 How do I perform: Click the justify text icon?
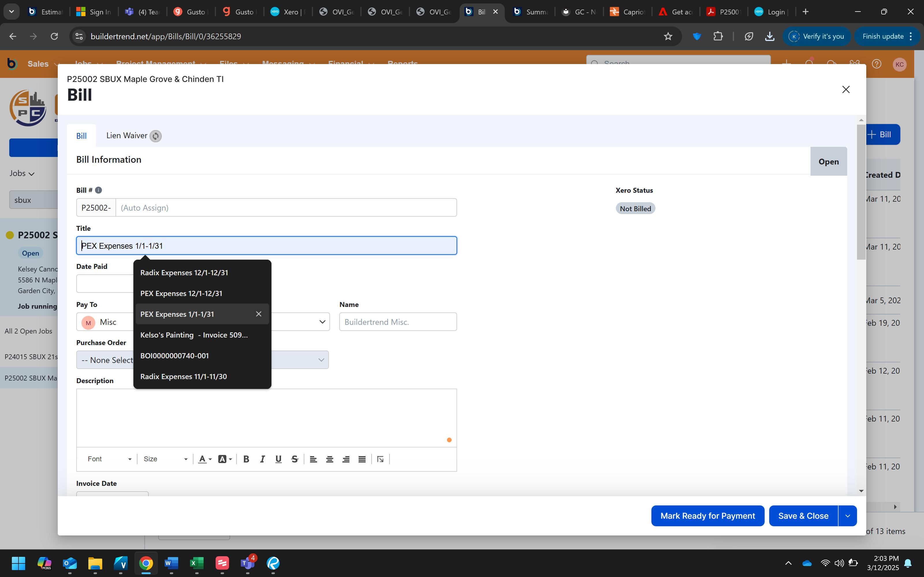[362, 459]
